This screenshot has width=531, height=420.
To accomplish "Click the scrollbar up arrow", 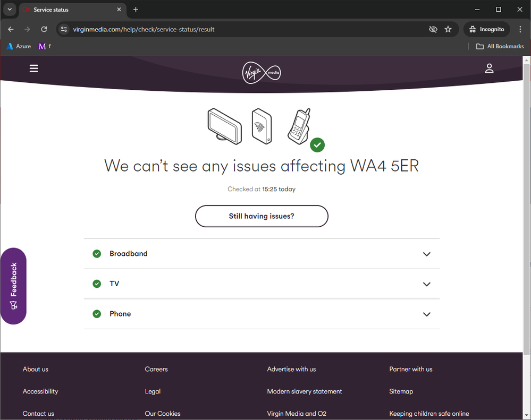I will pos(527,60).
